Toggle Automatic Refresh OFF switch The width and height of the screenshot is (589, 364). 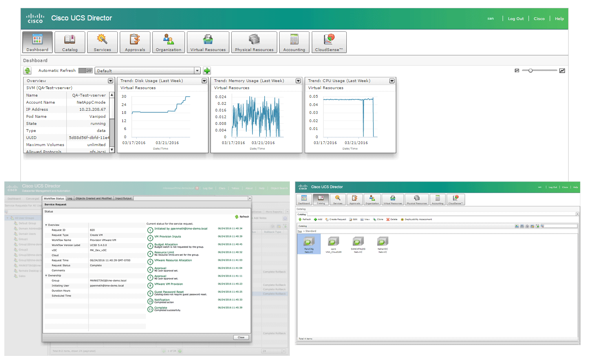click(86, 71)
